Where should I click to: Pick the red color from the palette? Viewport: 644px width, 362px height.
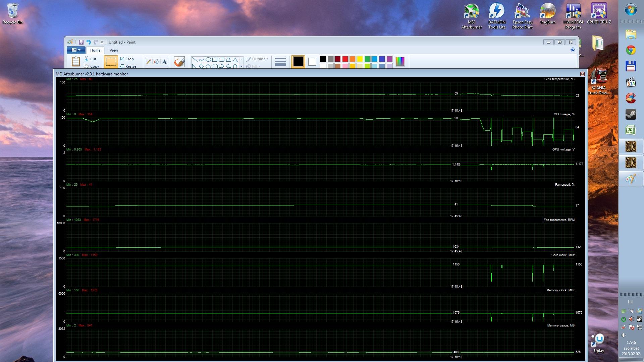tap(345, 59)
